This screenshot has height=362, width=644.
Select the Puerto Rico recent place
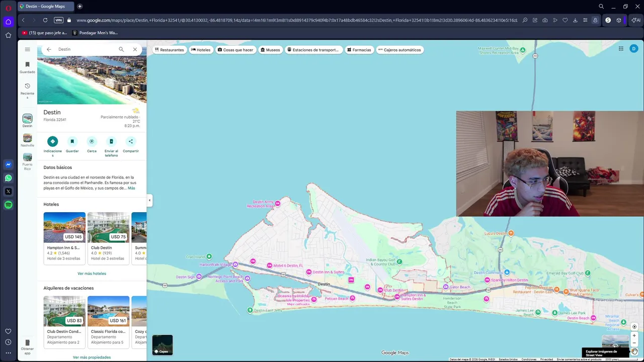(x=27, y=162)
